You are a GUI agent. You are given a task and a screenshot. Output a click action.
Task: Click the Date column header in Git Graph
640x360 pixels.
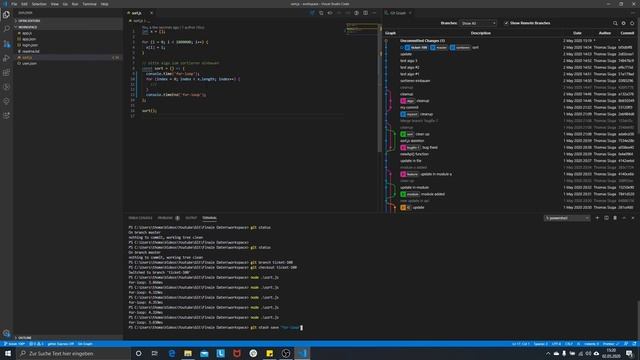577,33
